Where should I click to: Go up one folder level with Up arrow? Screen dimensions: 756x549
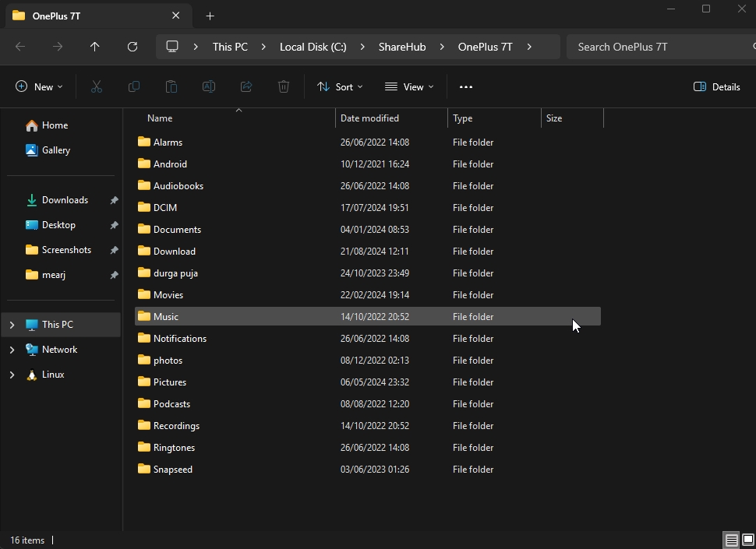95,47
